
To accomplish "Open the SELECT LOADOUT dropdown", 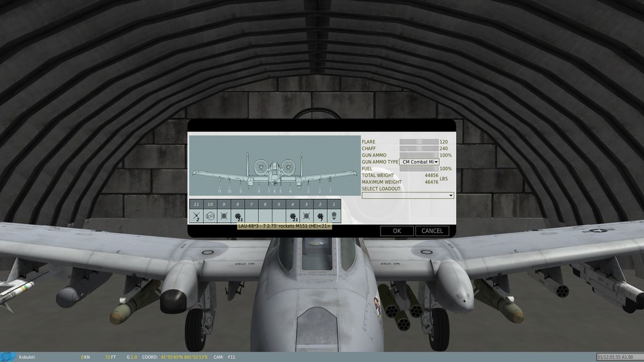I will 408,195.
